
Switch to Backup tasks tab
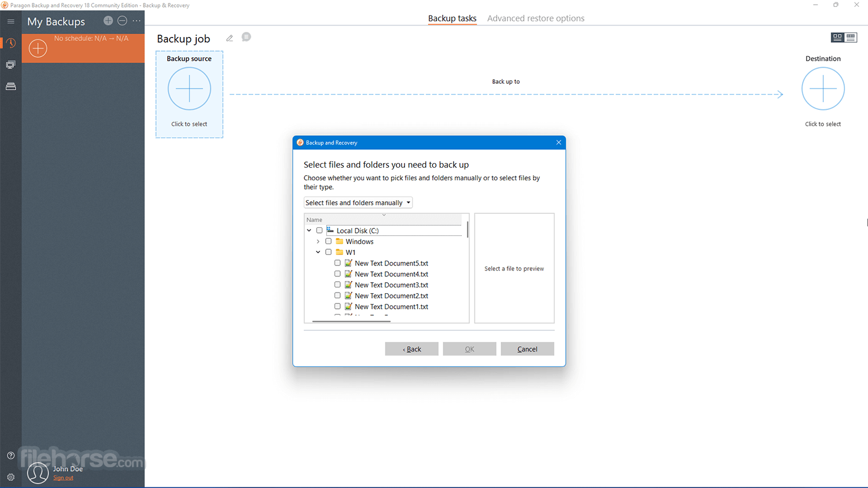[x=452, y=19]
